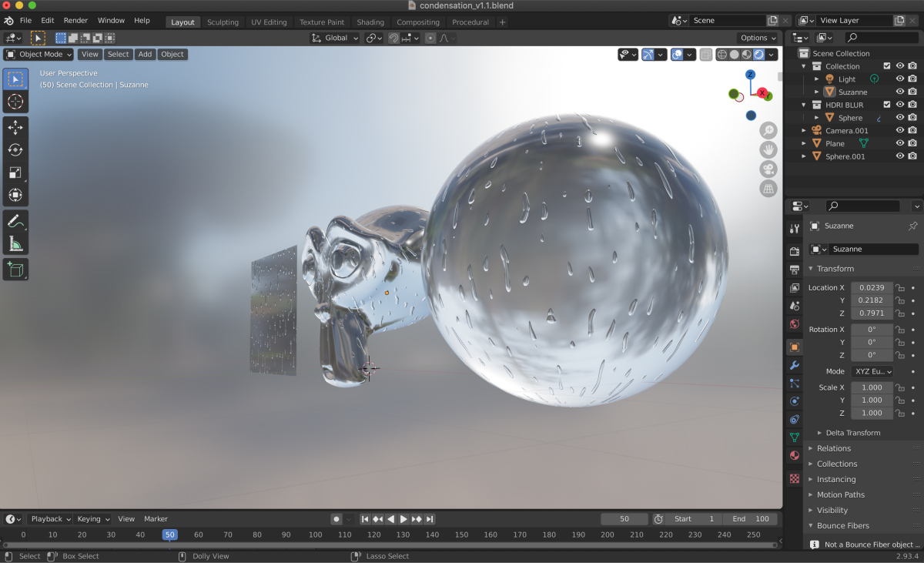Open the Keying dropdown
Viewport: 924px width, 563px height.
tap(93, 519)
